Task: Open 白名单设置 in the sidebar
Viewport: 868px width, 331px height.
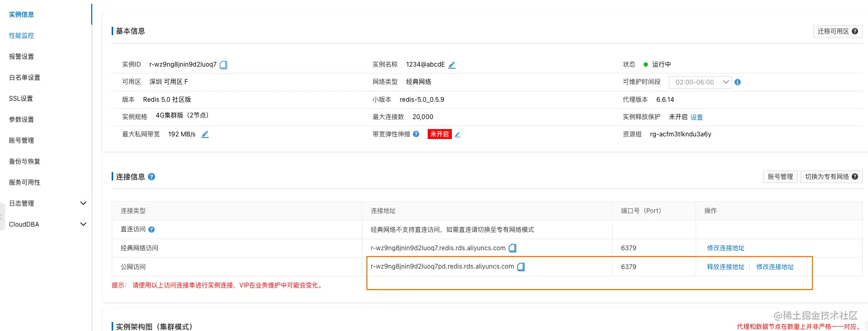Action: [25, 78]
